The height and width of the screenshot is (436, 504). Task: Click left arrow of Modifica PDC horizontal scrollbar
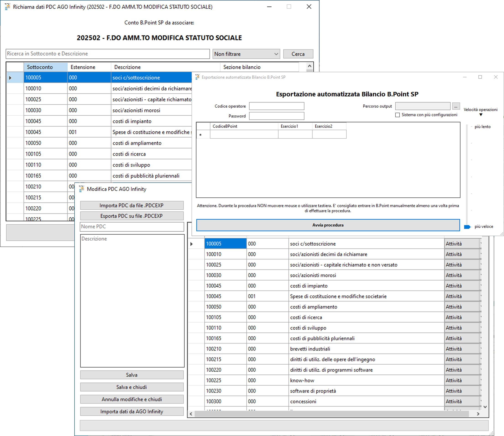[191, 414]
